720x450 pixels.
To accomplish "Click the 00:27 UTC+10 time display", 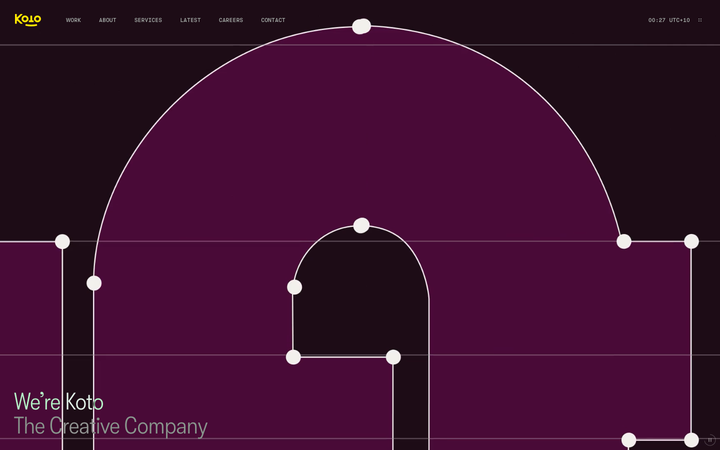I will pos(669,20).
